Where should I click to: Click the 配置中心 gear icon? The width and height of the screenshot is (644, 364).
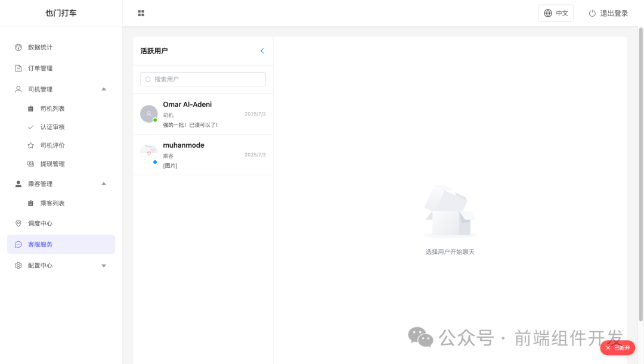click(18, 266)
